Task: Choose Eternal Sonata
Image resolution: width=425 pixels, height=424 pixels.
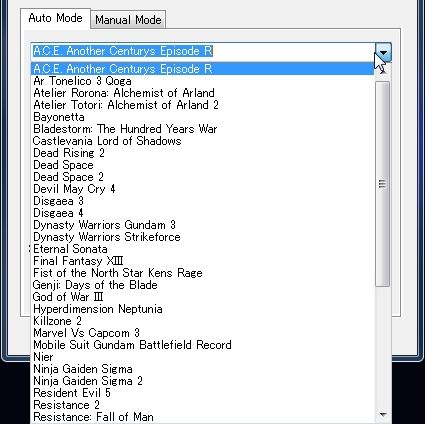Action: 203,249
